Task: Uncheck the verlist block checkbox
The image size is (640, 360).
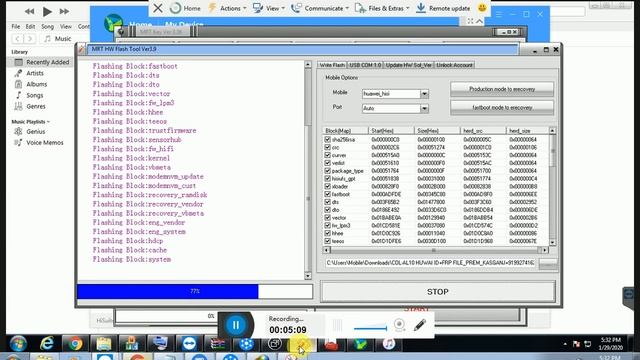Action: point(327,162)
